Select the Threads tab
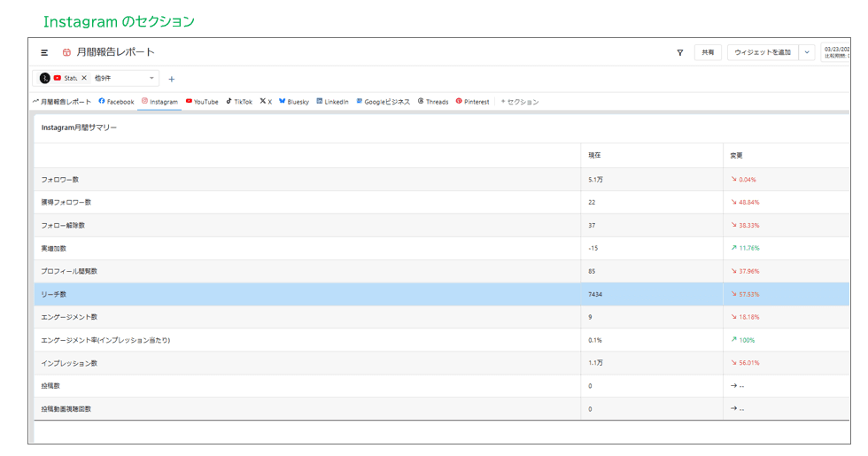 point(433,102)
